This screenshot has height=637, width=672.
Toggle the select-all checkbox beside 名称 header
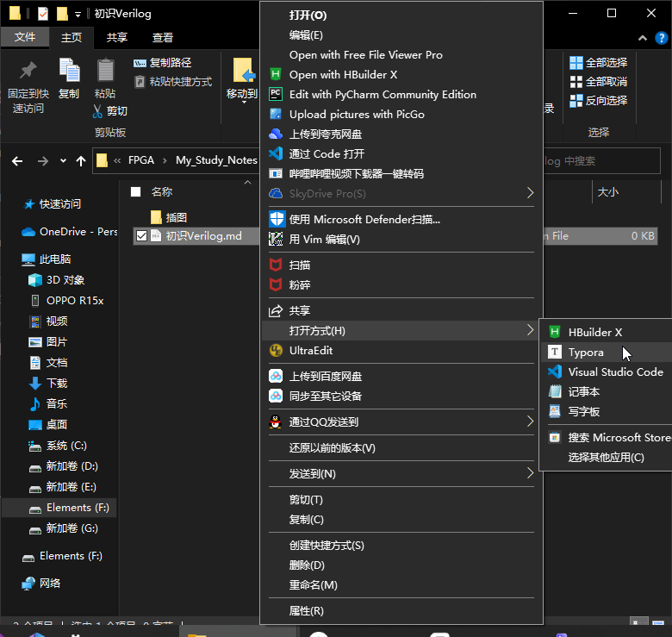(x=135, y=191)
